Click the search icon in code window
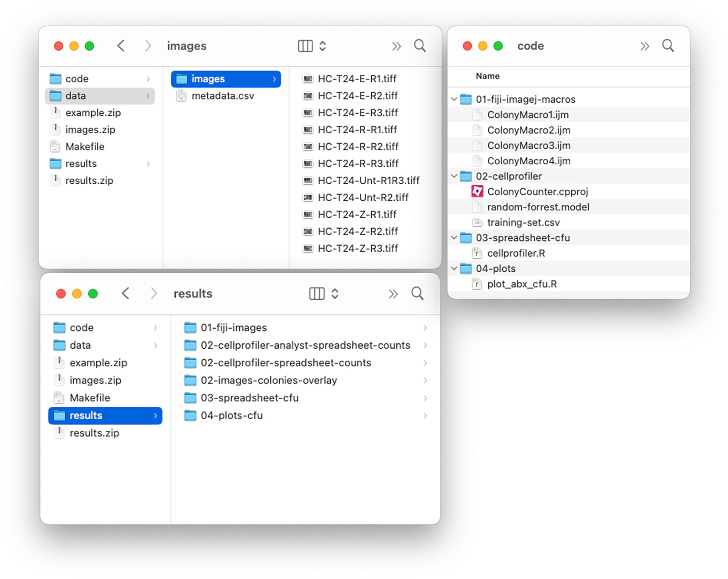The image size is (728, 579). (x=668, y=46)
